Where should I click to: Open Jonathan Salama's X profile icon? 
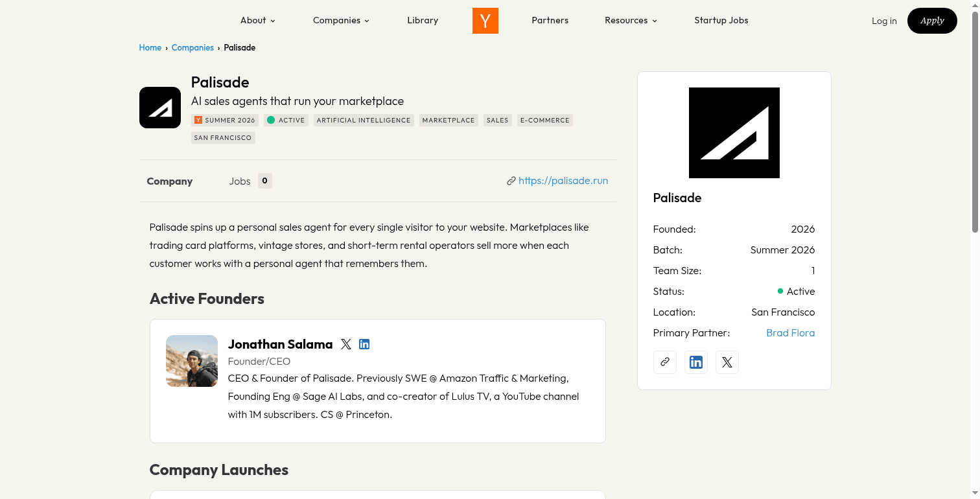(346, 344)
